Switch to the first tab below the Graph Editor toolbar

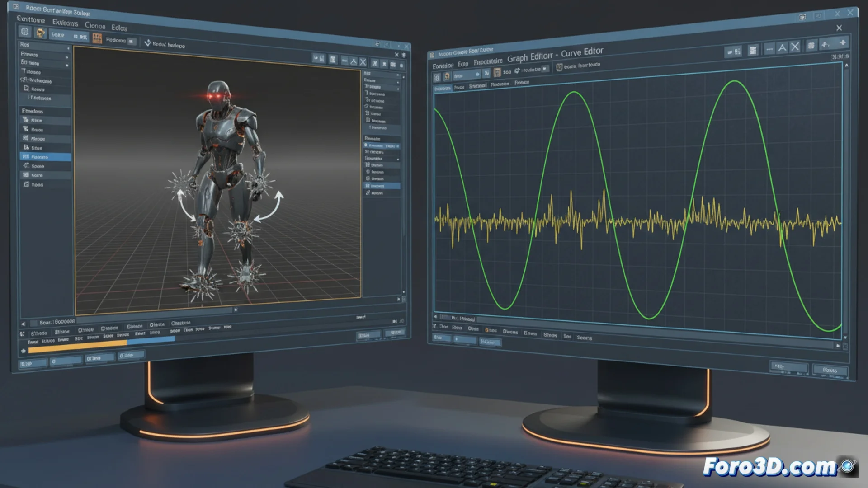441,88
